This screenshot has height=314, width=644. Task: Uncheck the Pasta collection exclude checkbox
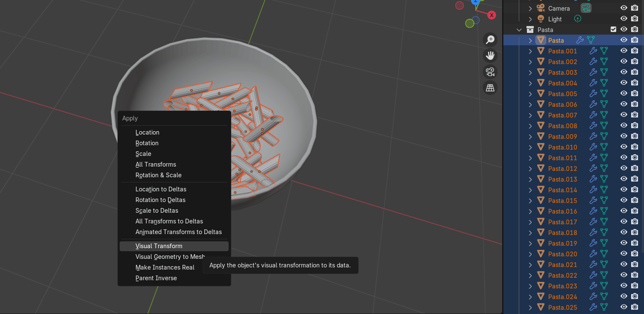(x=613, y=29)
